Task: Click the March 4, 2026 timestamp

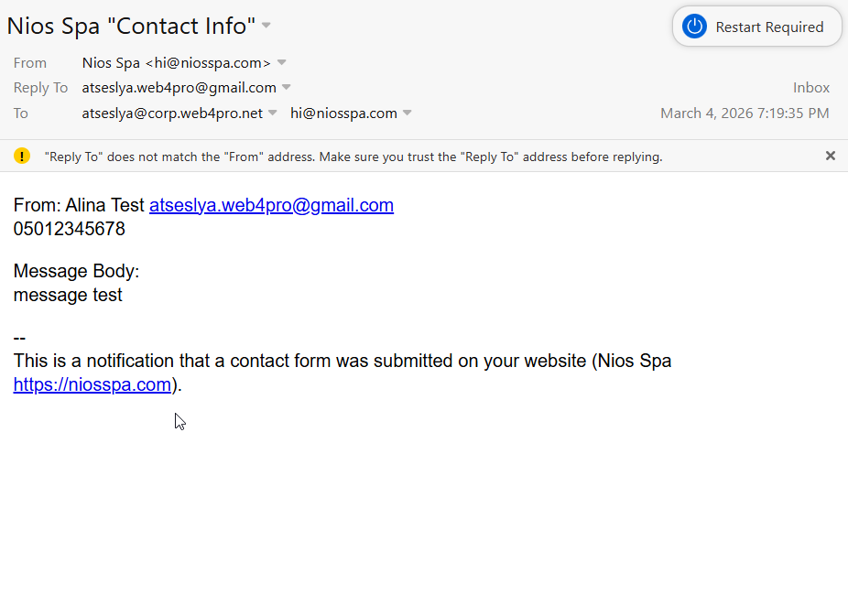Action: click(x=745, y=113)
